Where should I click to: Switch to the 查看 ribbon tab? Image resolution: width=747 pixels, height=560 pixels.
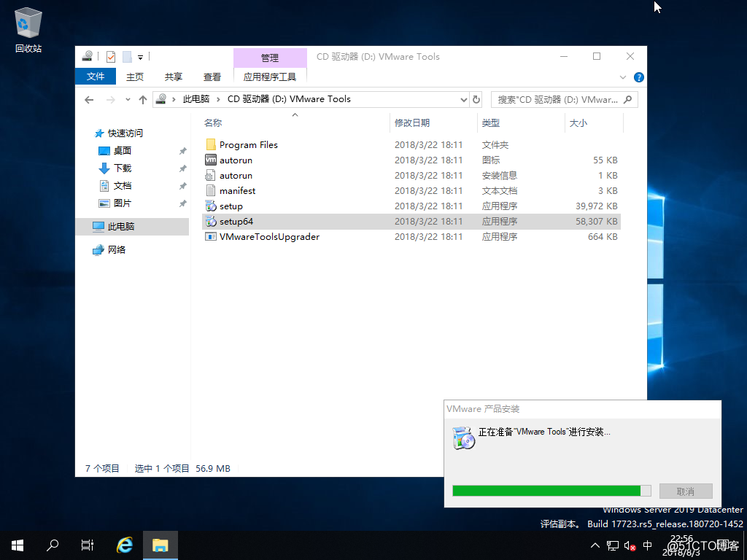pyautogui.click(x=212, y=77)
